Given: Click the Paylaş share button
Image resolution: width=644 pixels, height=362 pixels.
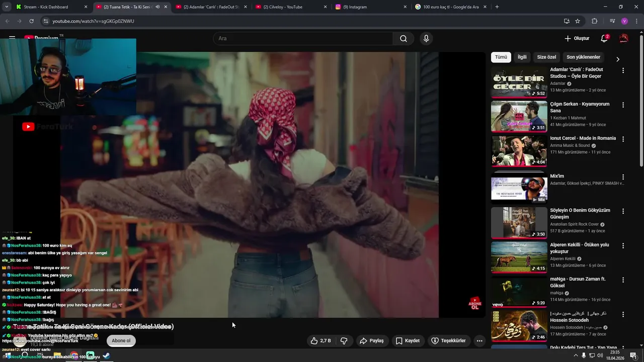Looking at the screenshot, I should tap(372, 340).
